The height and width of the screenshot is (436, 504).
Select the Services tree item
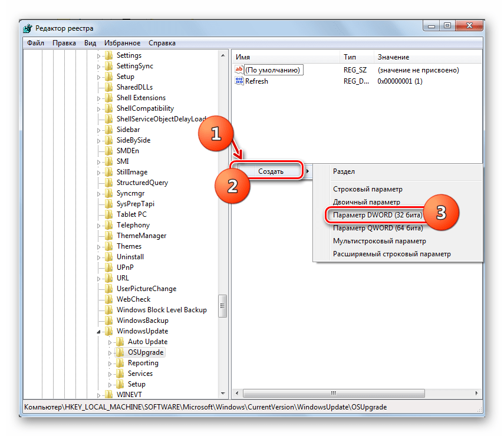140,374
